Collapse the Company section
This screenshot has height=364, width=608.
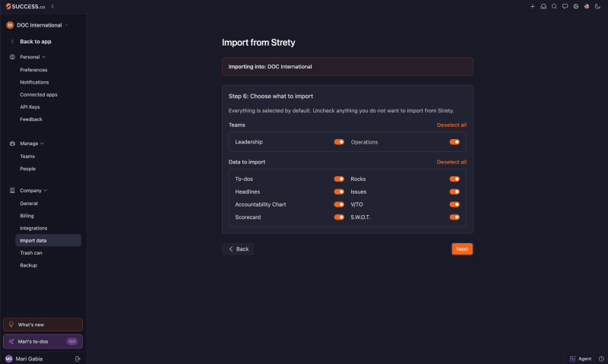[x=33, y=190]
